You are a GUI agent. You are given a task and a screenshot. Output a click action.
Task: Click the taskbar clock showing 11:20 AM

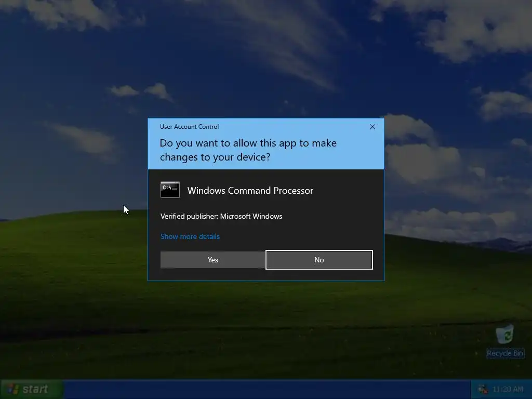tap(508, 389)
